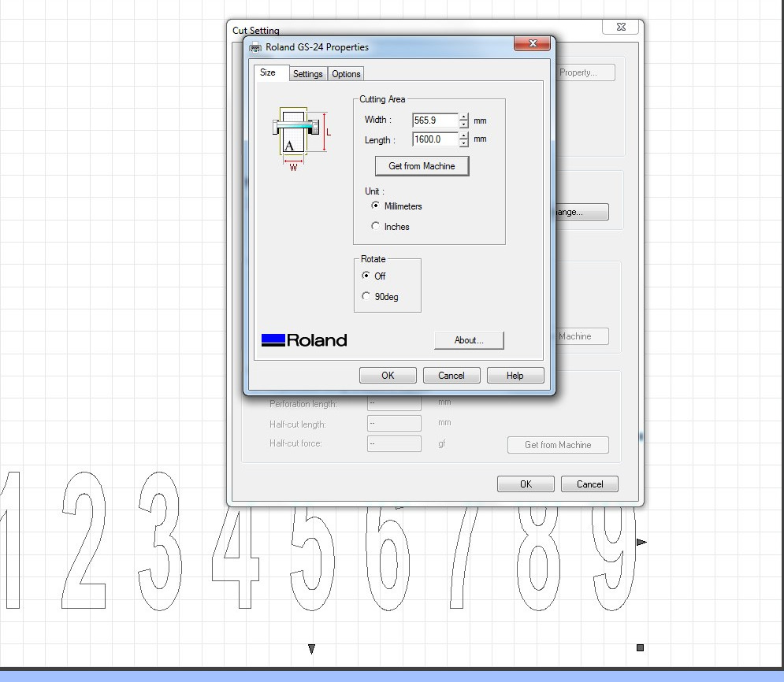Click OK in the Cut Setting dialog
The height and width of the screenshot is (682, 784).
[x=526, y=484]
